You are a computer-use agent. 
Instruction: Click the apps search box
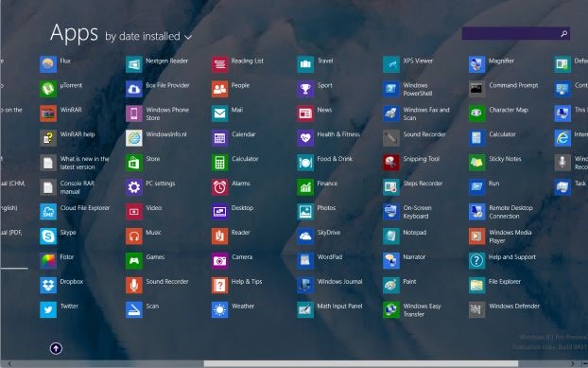point(516,33)
